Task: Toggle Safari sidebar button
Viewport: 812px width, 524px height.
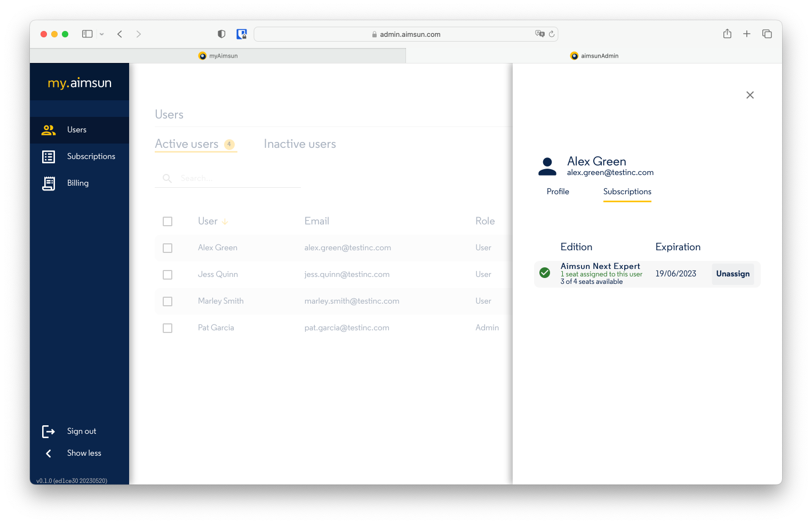Action: 87,34
